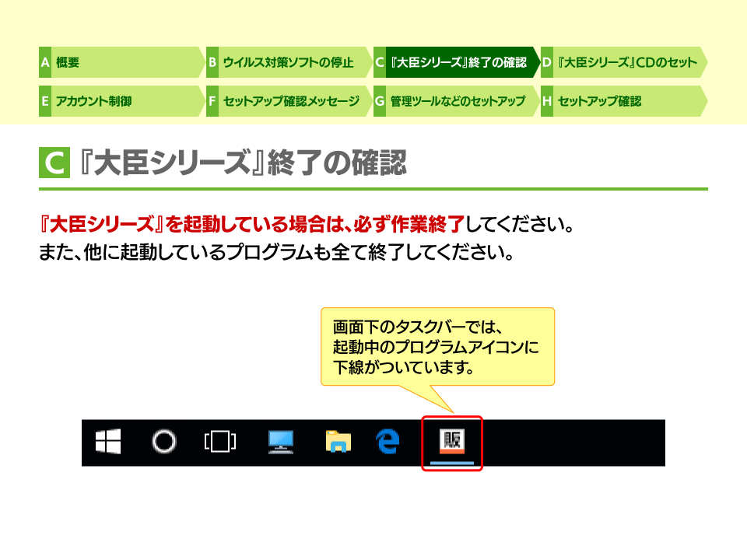Open Cortana circle icon in taskbar
747x560 pixels.
164,442
